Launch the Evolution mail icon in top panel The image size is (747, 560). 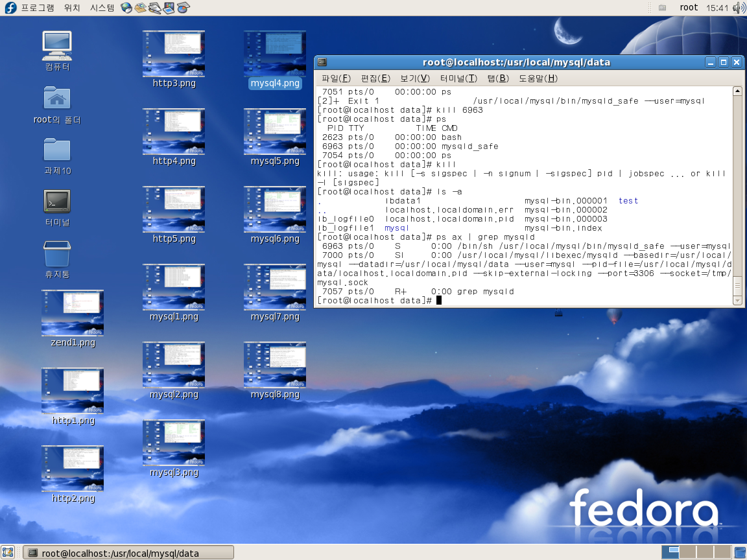pos(141,8)
